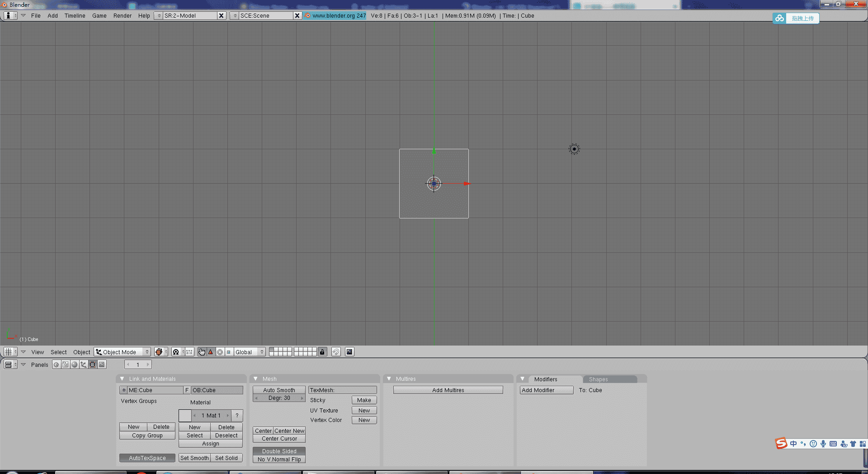Click the layer lock icon in 3D header
The width and height of the screenshot is (868, 474).
coord(322,352)
